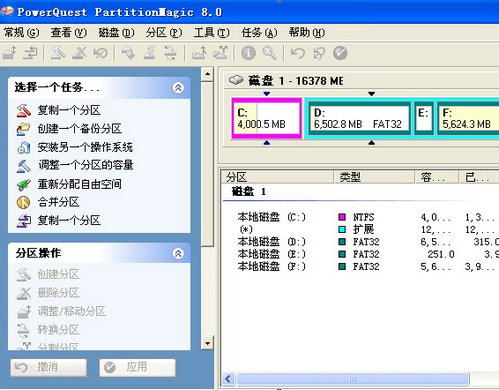Click NTFS magenta color swatch in list

click(x=342, y=217)
